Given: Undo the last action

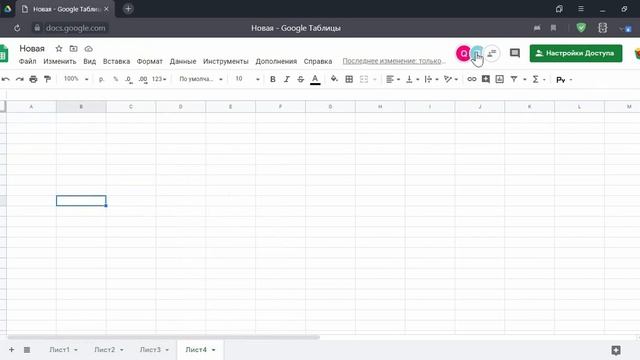Looking at the screenshot, I should pyautogui.click(x=6, y=79).
